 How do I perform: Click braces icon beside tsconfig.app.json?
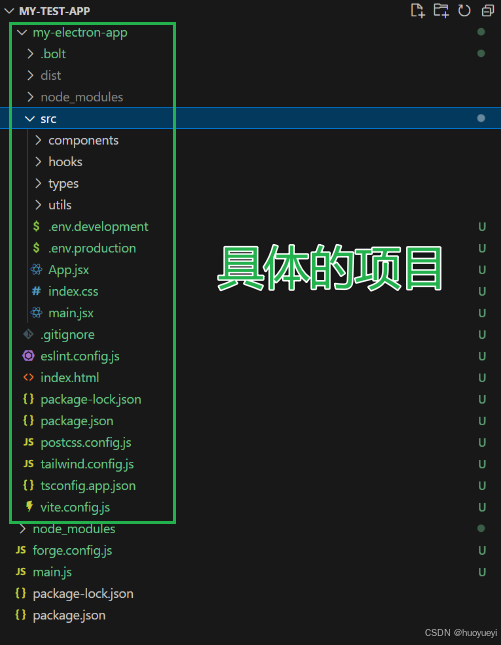28,485
